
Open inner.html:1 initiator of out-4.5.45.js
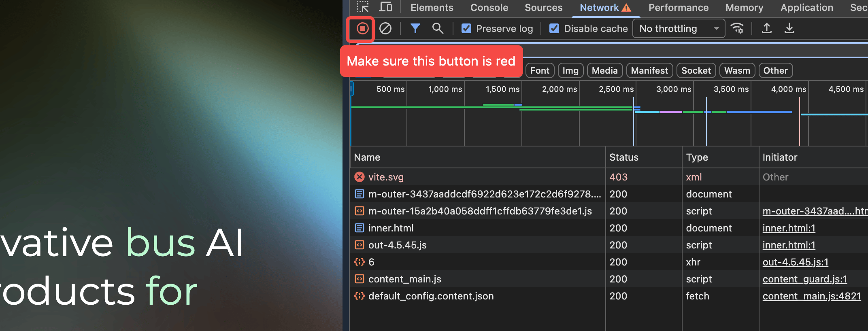click(789, 245)
